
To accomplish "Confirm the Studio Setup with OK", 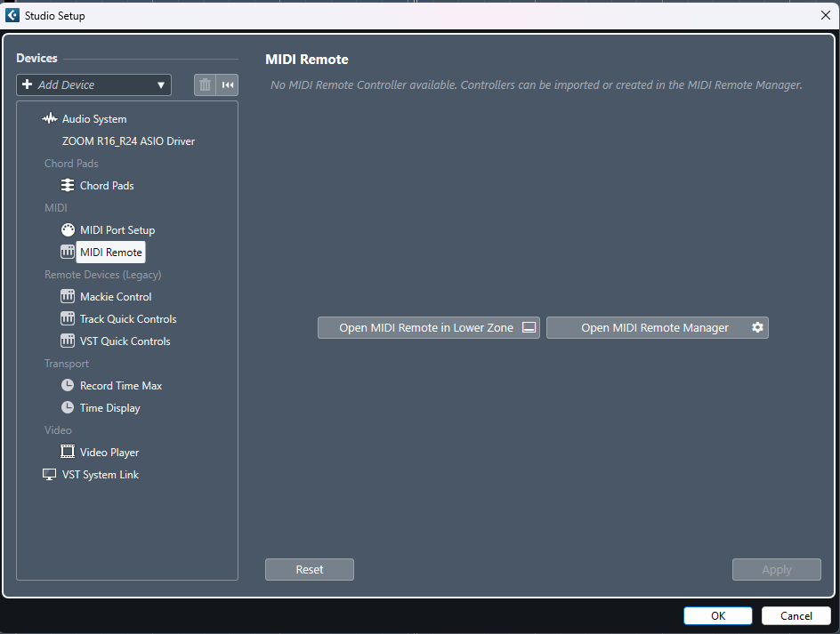I will (717, 615).
